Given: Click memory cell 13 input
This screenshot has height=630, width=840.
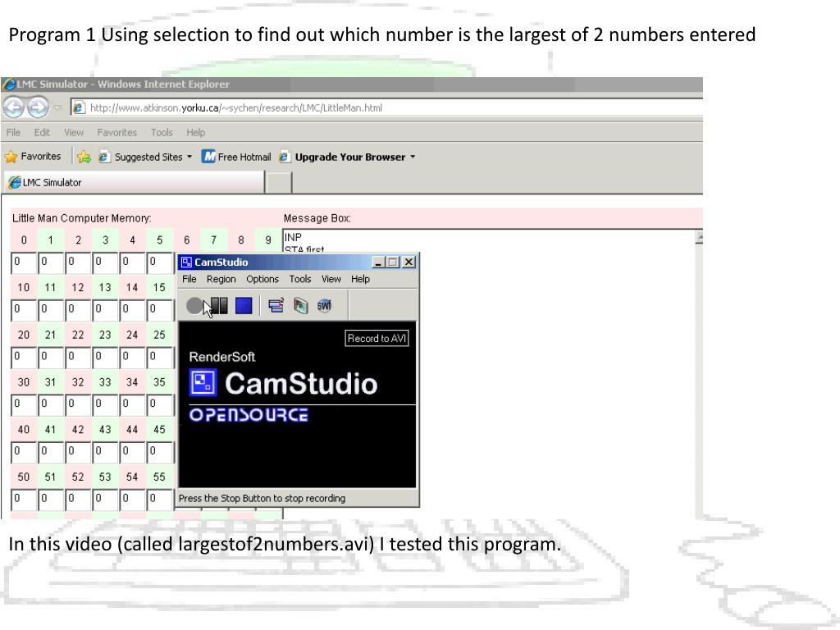Looking at the screenshot, I should [105, 309].
